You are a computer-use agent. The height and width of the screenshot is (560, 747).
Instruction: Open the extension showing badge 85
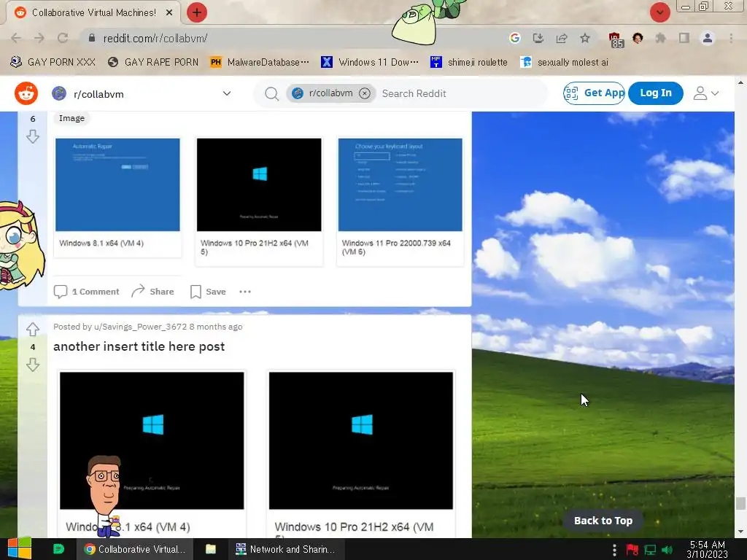pyautogui.click(x=615, y=39)
